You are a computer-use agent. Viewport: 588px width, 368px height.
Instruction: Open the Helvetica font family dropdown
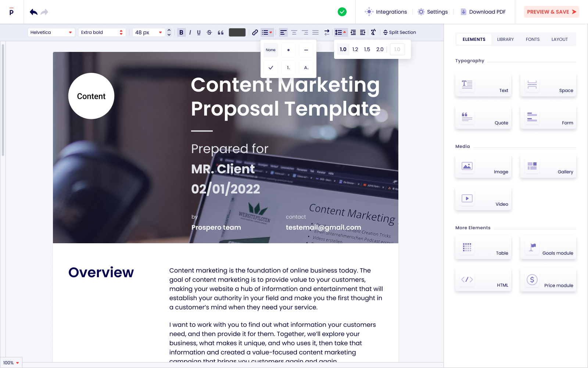51,32
